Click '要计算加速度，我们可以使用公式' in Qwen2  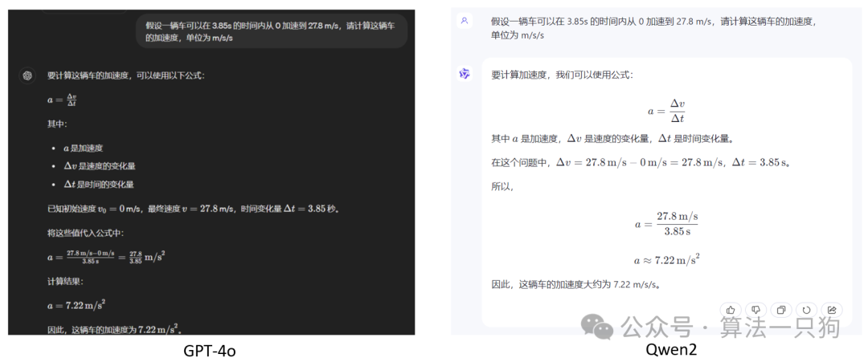tap(561, 75)
